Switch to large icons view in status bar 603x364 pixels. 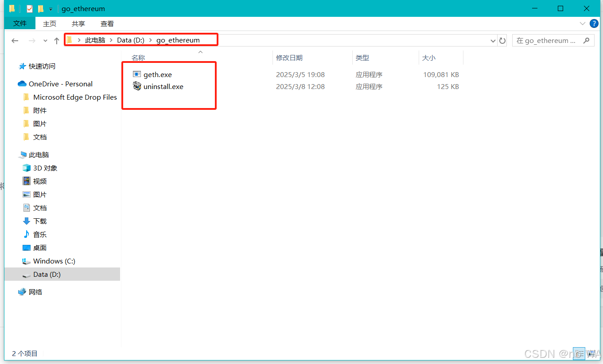pos(591,353)
